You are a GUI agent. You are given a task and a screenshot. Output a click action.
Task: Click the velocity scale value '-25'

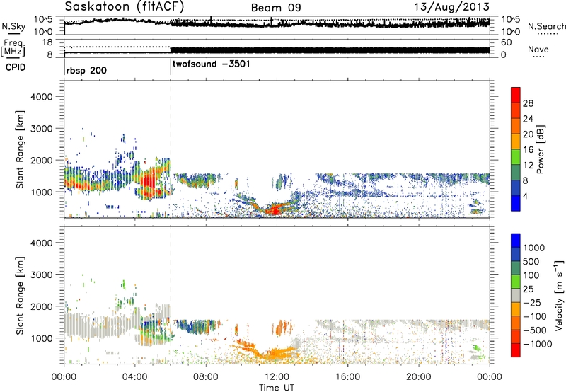531,302
